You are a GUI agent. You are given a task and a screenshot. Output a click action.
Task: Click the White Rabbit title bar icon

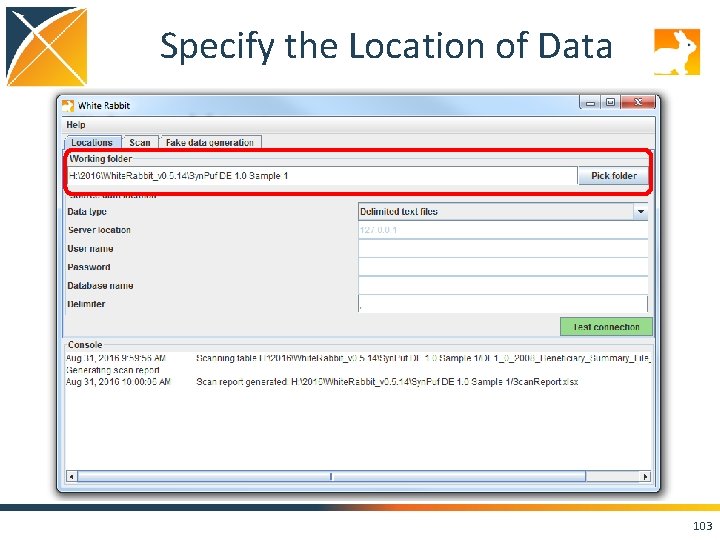68,106
